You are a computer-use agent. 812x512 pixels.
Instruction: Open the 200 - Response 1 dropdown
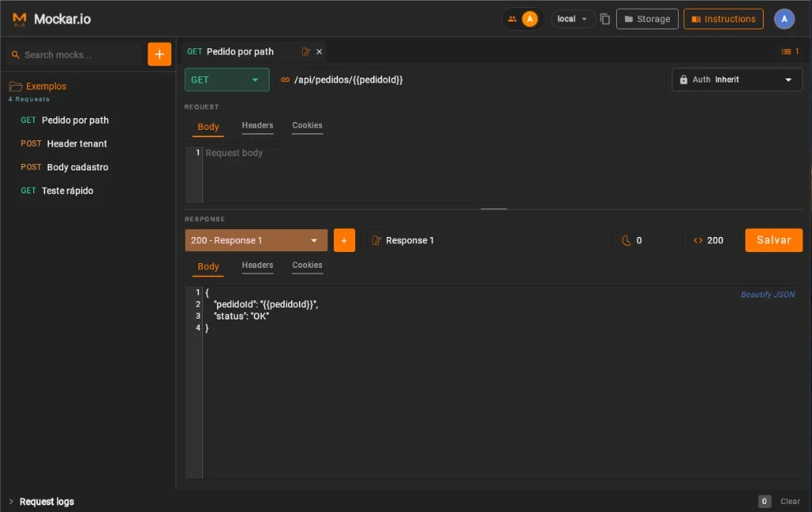point(256,240)
